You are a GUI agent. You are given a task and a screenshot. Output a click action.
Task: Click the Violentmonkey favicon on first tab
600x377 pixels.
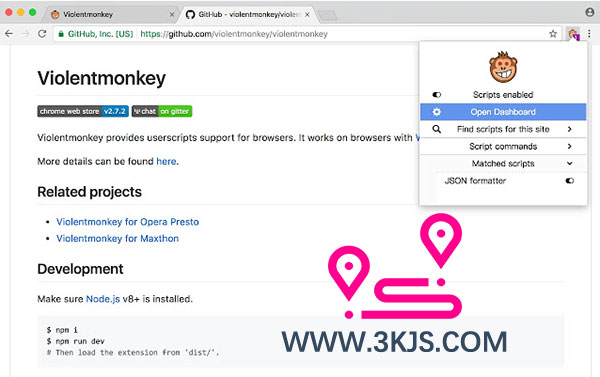click(x=55, y=15)
